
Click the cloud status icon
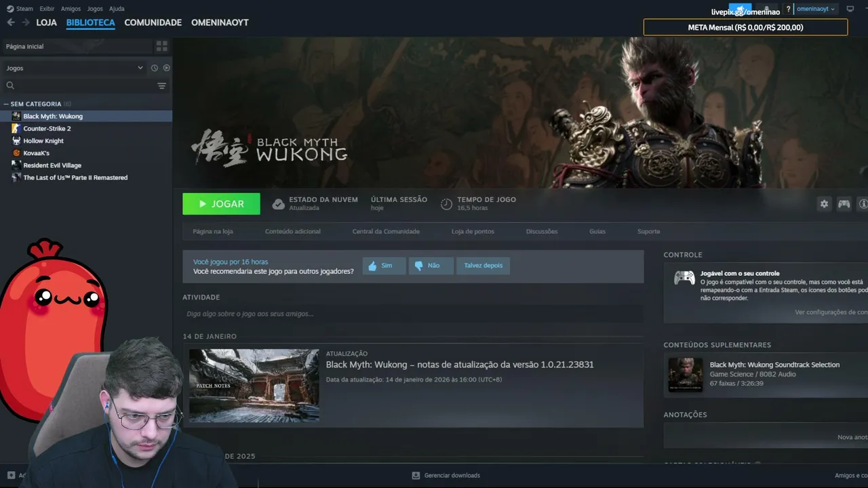coord(278,204)
